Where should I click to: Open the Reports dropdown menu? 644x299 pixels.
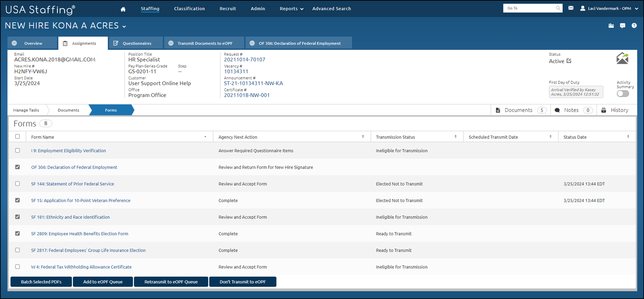pos(291,8)
